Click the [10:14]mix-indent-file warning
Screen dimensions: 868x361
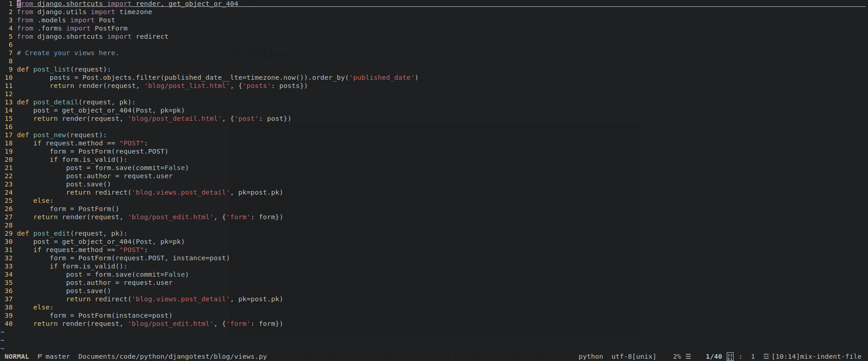click(817, 356)
